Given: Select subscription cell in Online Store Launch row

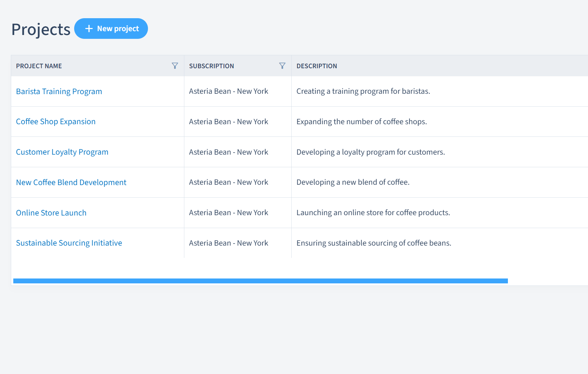Looking at the screenshot, I should pyautogui.click(x=238, y=213).
